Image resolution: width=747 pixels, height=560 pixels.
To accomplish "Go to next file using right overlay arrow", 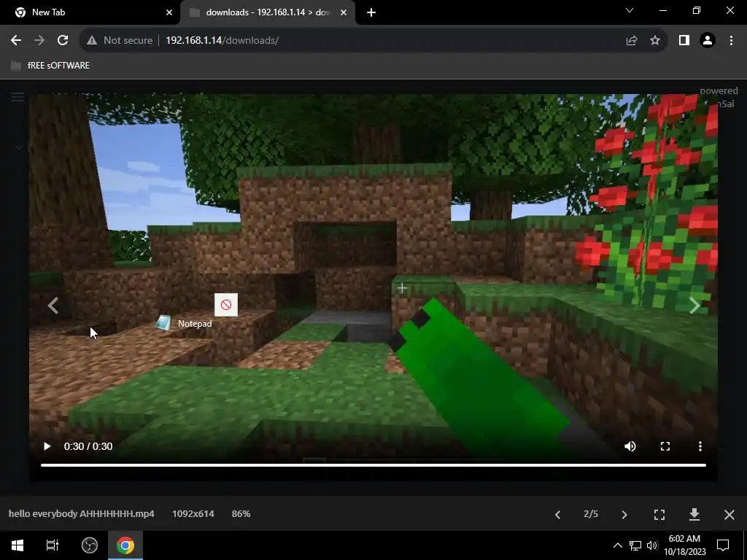I will click(x=694, y=306).
